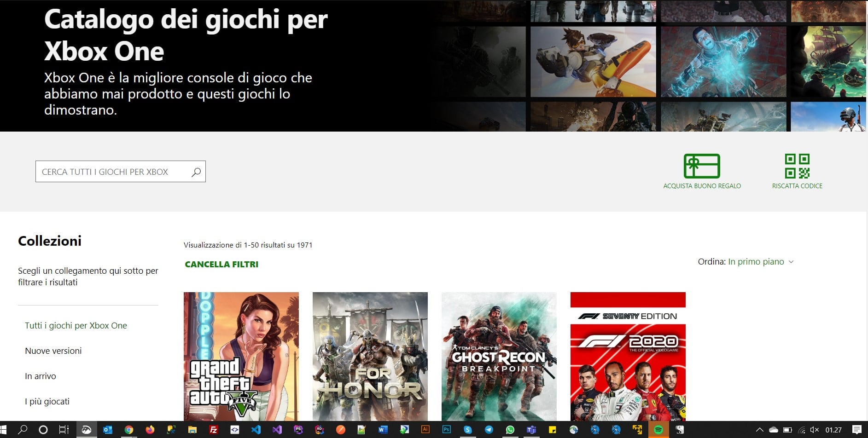Select Tutti i giochi per Xbox One collection
Screen dimensions: 868x438
76,325
